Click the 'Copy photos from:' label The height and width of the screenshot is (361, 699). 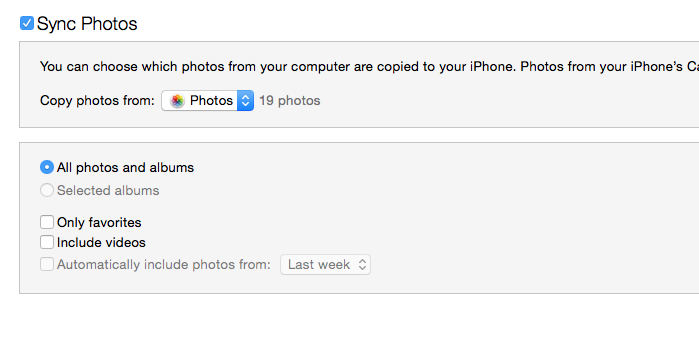click(x=97, y=101)
